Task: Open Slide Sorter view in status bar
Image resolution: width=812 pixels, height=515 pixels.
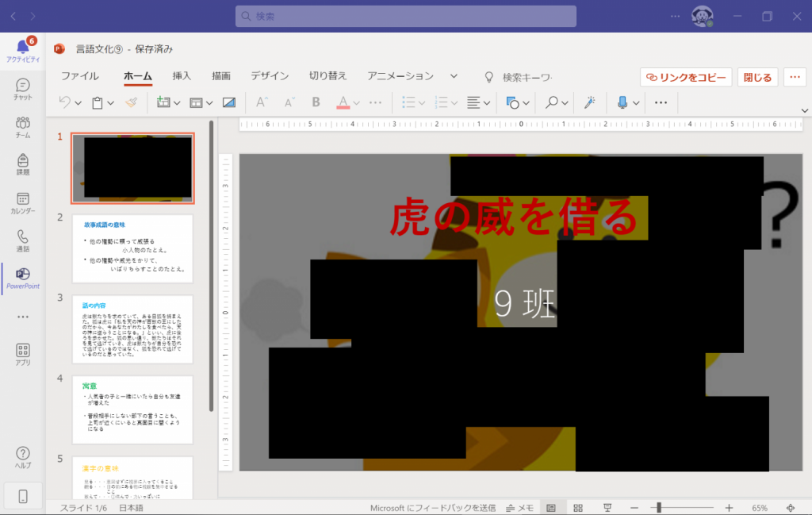Action: point(578,508)
